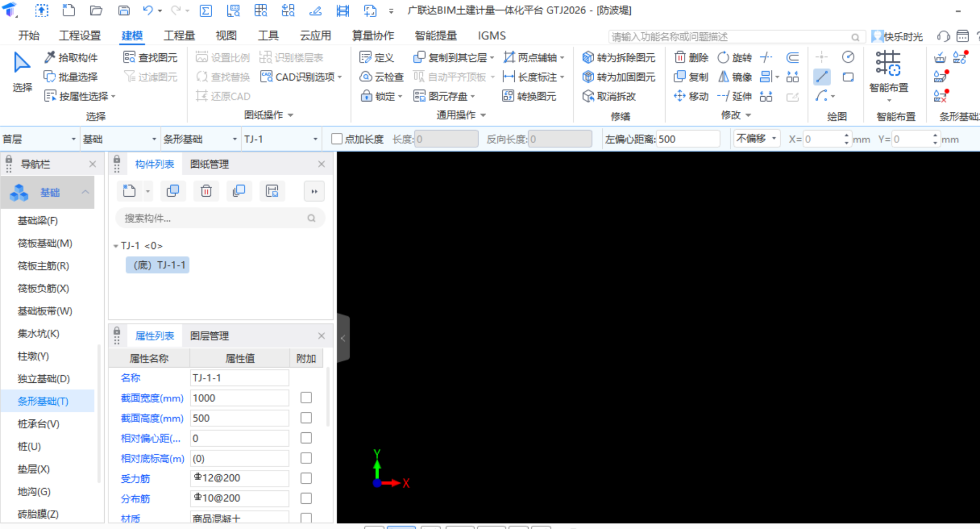Select 集水坑(K) in navigation
The image size is (980, 529).
tap(39, 334)
